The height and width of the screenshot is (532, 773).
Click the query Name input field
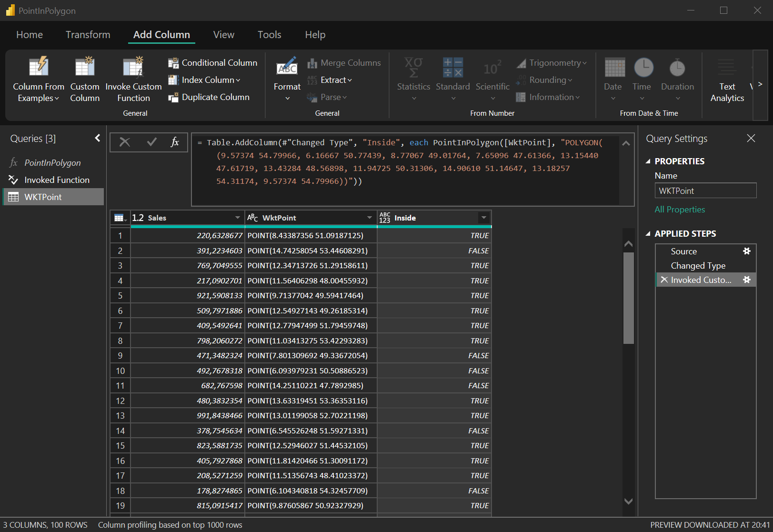[705, 191]
